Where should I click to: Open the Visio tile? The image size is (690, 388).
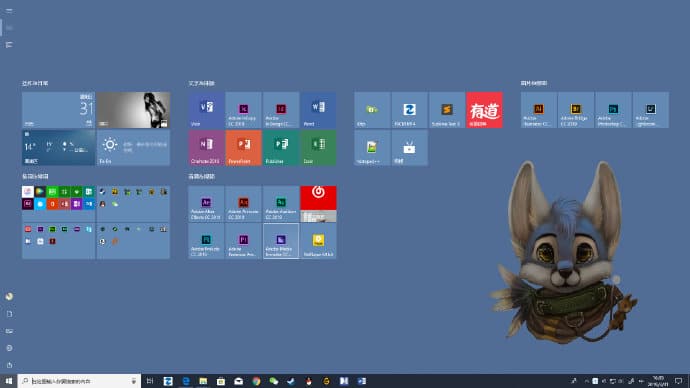click(x=206, y=110)
